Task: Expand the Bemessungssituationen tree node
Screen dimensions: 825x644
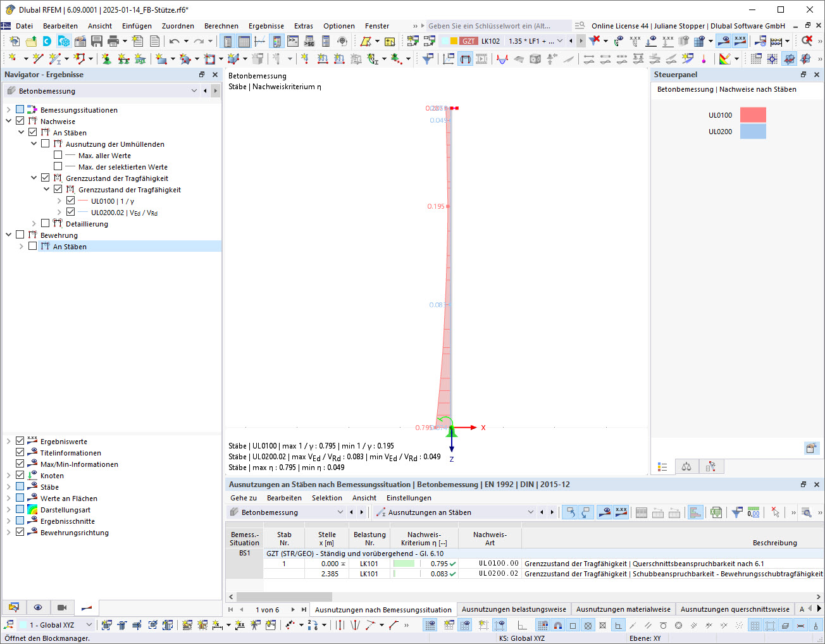Action: click(8, 110)
